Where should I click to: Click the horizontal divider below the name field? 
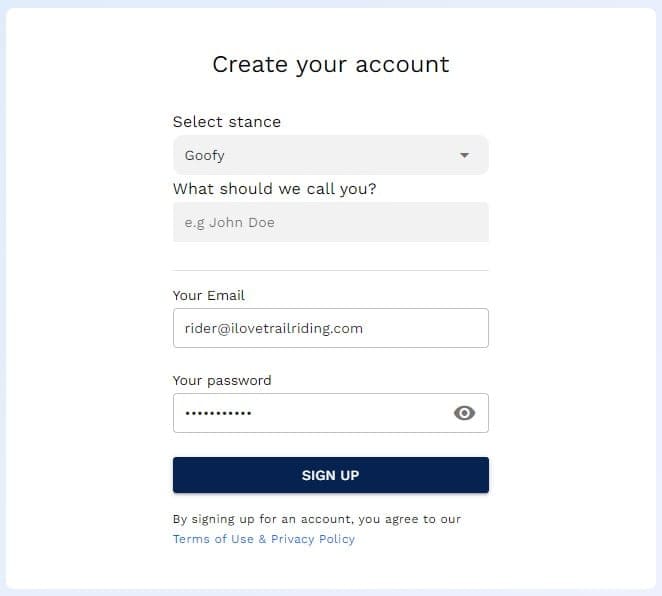[331, 270]
